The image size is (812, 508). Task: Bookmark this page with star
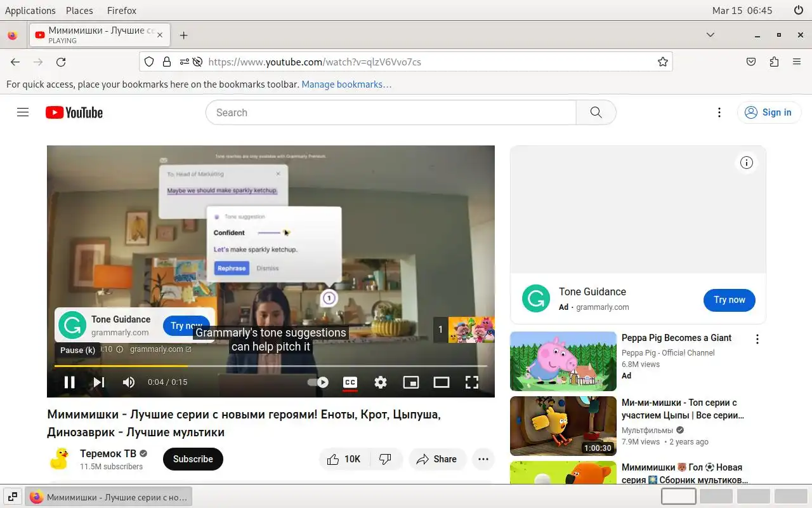point(662,62)
